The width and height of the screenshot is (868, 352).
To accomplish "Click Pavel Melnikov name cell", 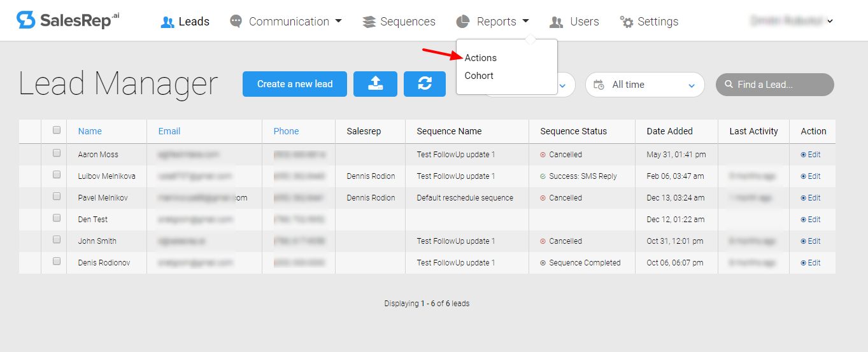I will click(x=103, y=198).
